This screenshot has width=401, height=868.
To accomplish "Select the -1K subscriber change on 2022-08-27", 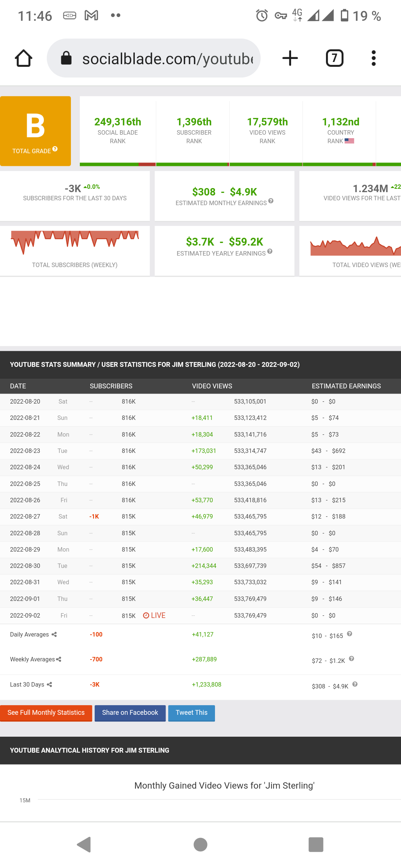I will (94, 516).
